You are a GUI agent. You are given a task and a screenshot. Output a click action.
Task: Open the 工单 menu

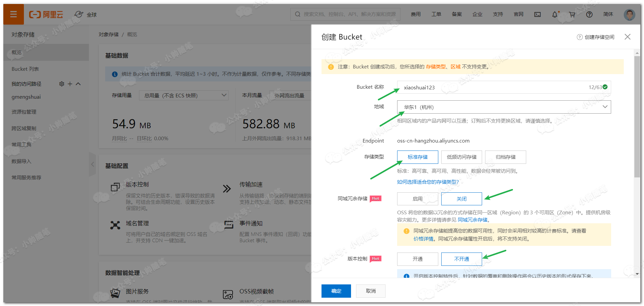[x=436, y=14]
